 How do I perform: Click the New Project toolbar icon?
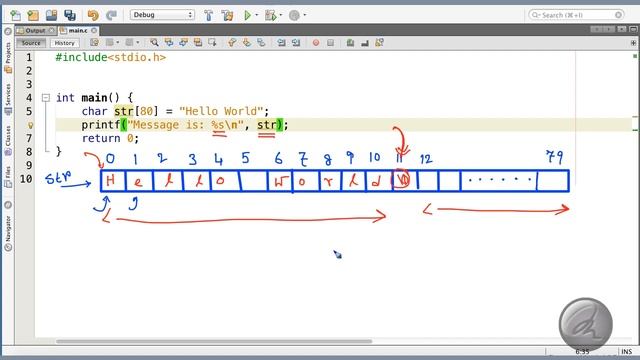click(33, 16)
